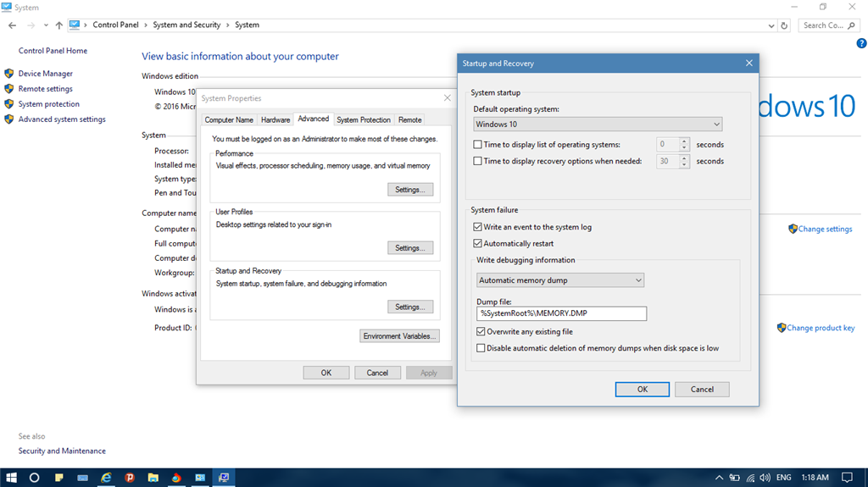
Task: Open Firefox from the taskbar
Action: (x=176, y=477)
